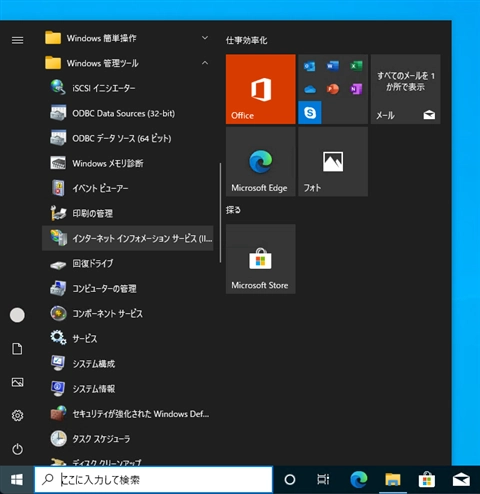Screen dimensions: 480x494
Task: Open Cortana circle icon on the taskbar
Action: pos(290,480)
